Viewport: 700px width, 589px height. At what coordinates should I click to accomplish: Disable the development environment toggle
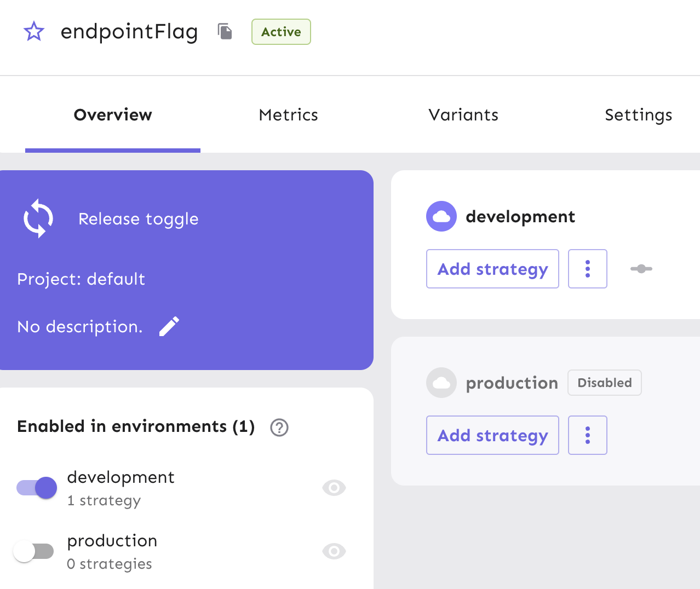(36, 487)
